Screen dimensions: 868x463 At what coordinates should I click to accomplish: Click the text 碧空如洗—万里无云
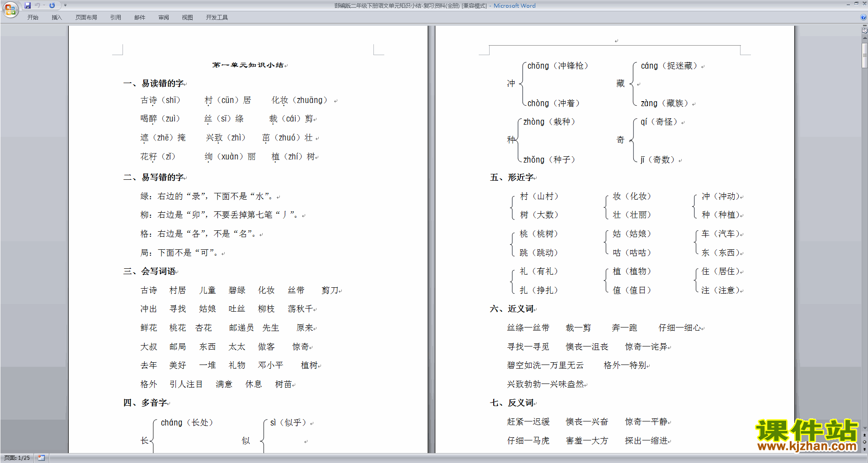tap(545, 365)
